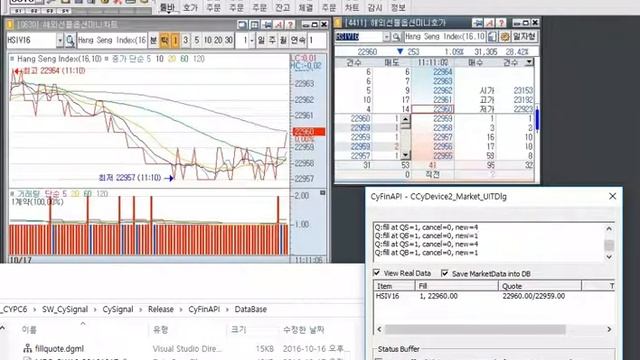Click HSIV16 row in CyFinAPI item list

(x=493, y=296)
